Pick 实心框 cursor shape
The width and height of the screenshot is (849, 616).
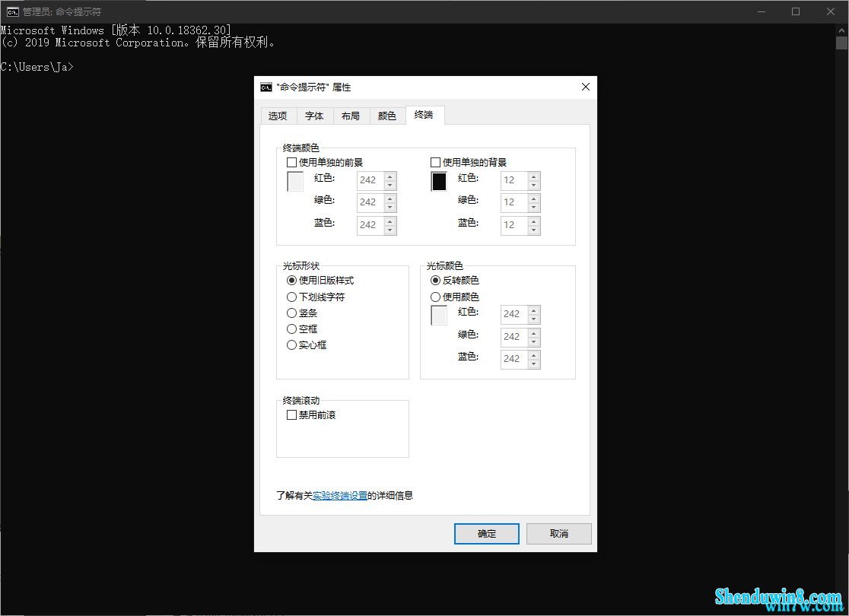(x=291, y=345)
